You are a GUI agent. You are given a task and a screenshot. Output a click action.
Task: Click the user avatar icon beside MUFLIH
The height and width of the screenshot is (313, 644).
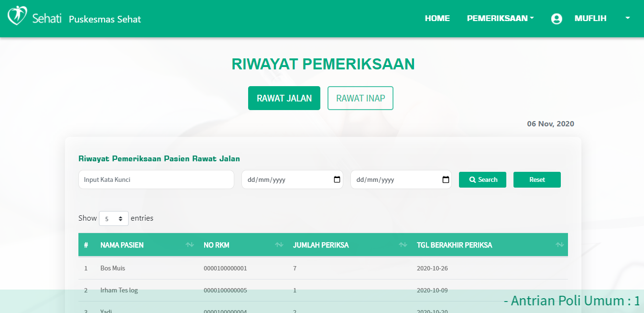[557, 19]
